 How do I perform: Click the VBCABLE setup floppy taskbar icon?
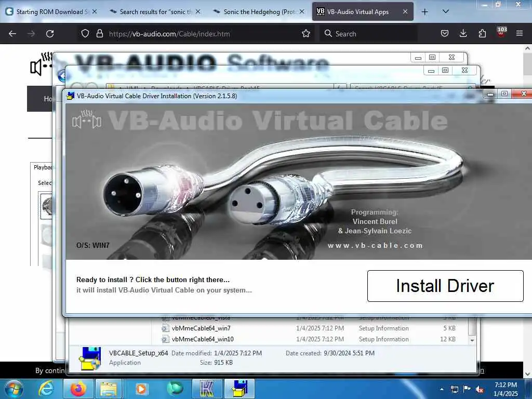pyautogui.click(x=240, y=389)
